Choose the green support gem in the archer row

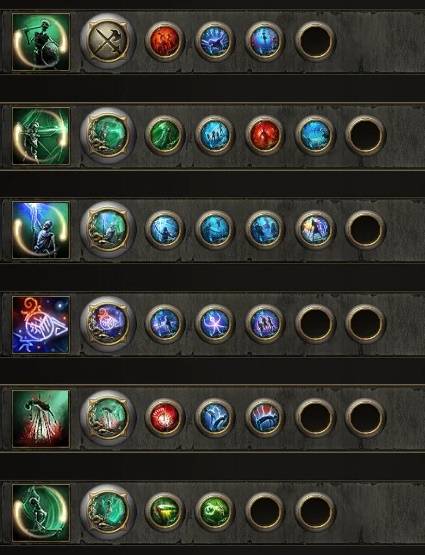tap(165, 135)
